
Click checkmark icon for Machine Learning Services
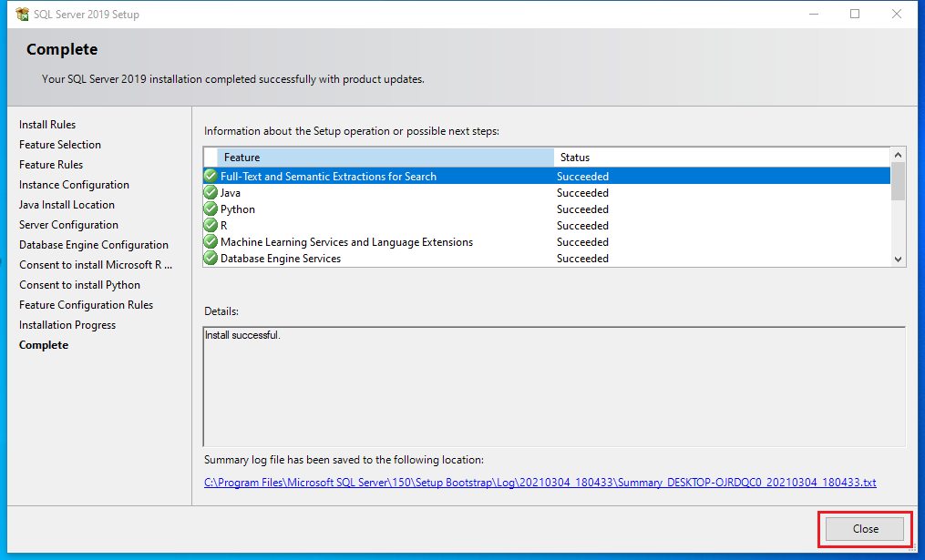click(x=211, y=242)
